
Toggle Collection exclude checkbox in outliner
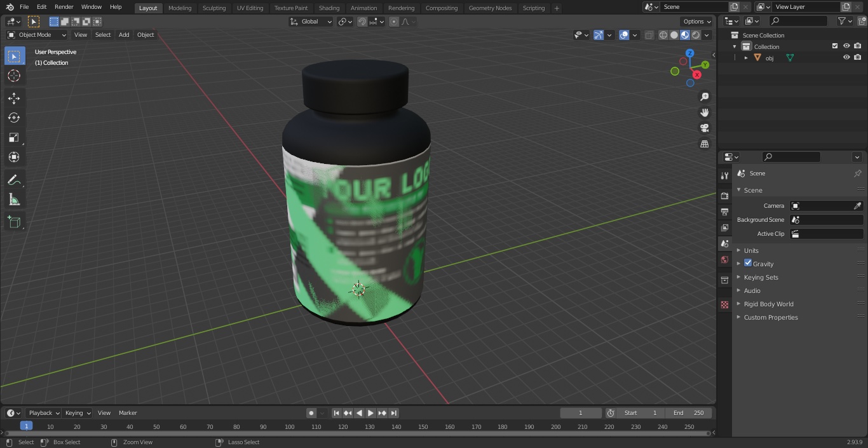(x=835, y=46)
